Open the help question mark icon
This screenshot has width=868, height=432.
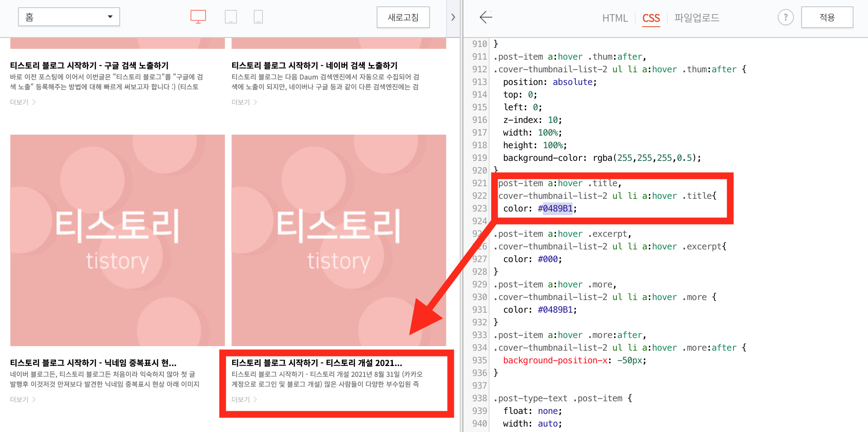(x=785, y=17)
